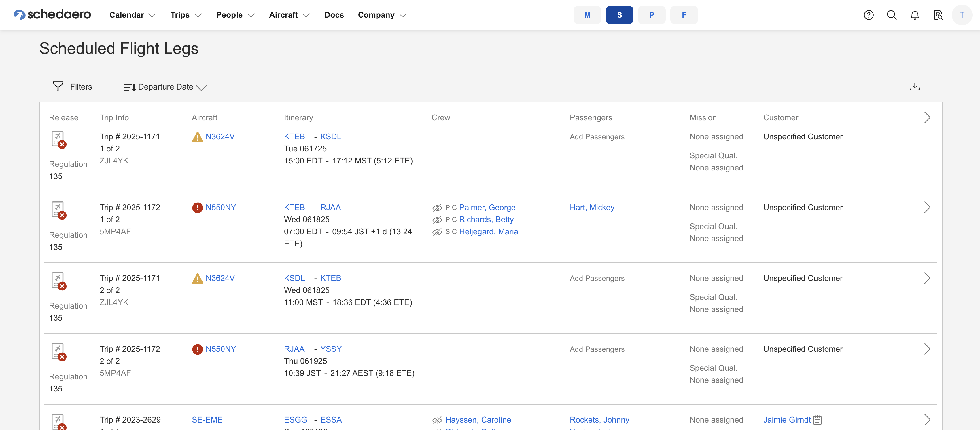The height and width of the screenshot is (430, 980).
Task: Open the notifications bell
Action: click(x=915, y=15)
